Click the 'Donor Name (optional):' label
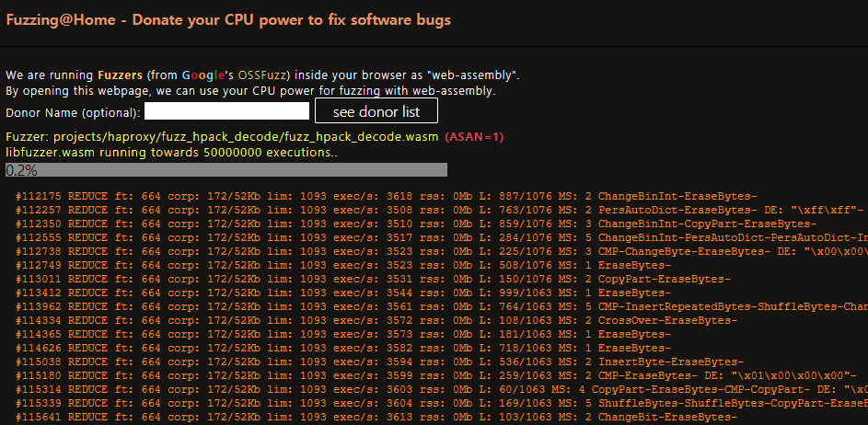 74,112
